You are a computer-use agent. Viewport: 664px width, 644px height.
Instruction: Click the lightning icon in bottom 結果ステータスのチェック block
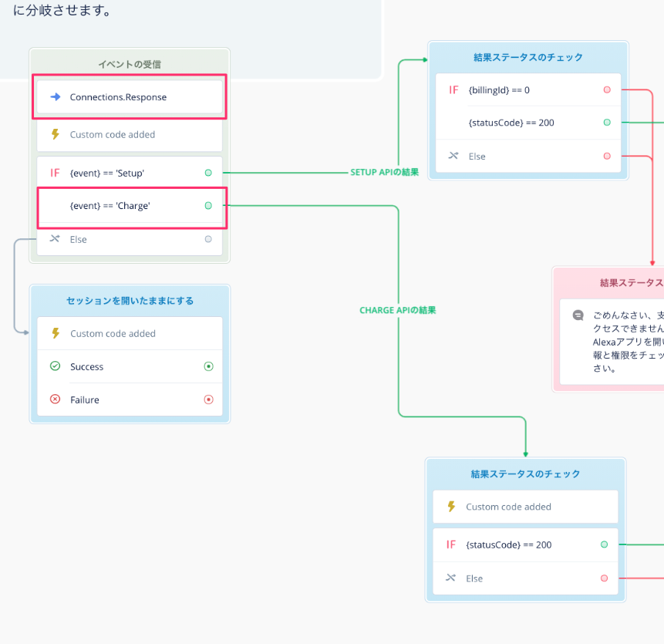coord(451,507)
